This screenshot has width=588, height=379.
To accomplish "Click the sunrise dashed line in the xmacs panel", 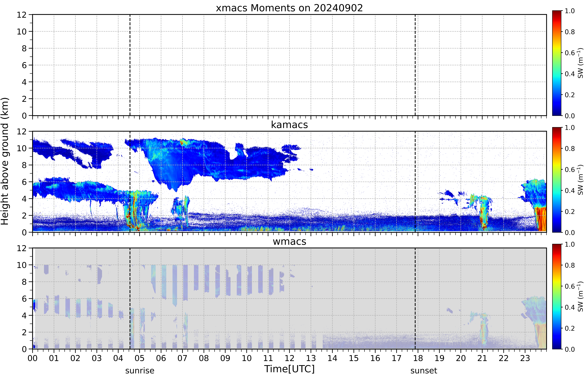I will [x=130, y=65].
